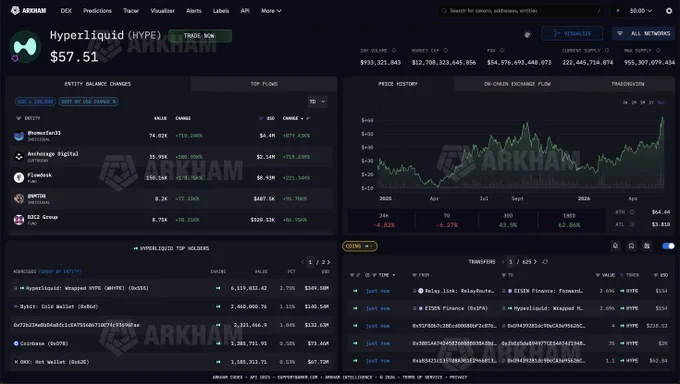Go to next transfers page
Image resolution: width=680 pixels, height=384 pixels.
(536, 262)
